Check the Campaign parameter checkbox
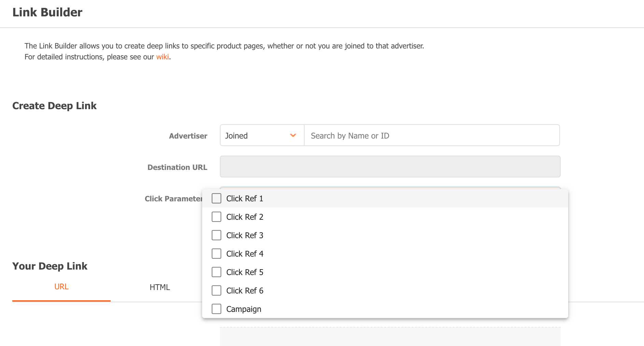The width and height of the screenshot is (644, 346). pyautogui.click(x=216, y=309)
